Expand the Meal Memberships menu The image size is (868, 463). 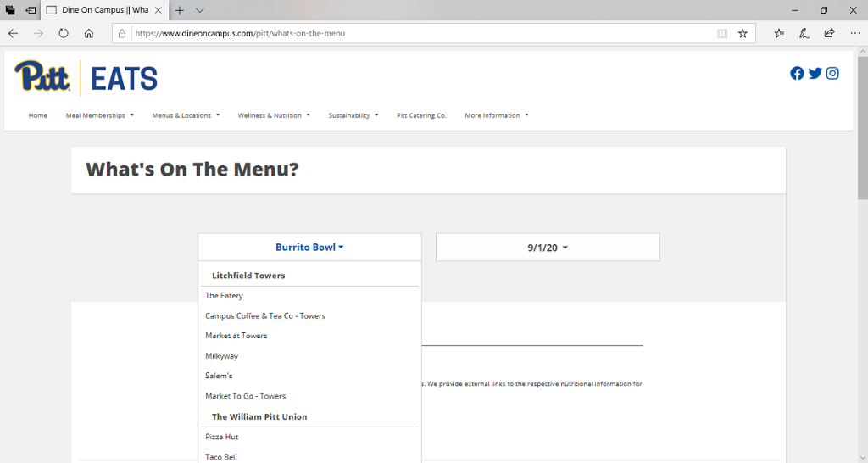pyautogui.click(x=99, y=115)
